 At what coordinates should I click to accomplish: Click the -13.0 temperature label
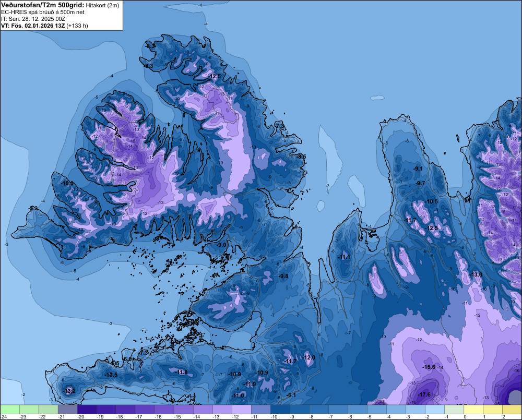[476, 274]
